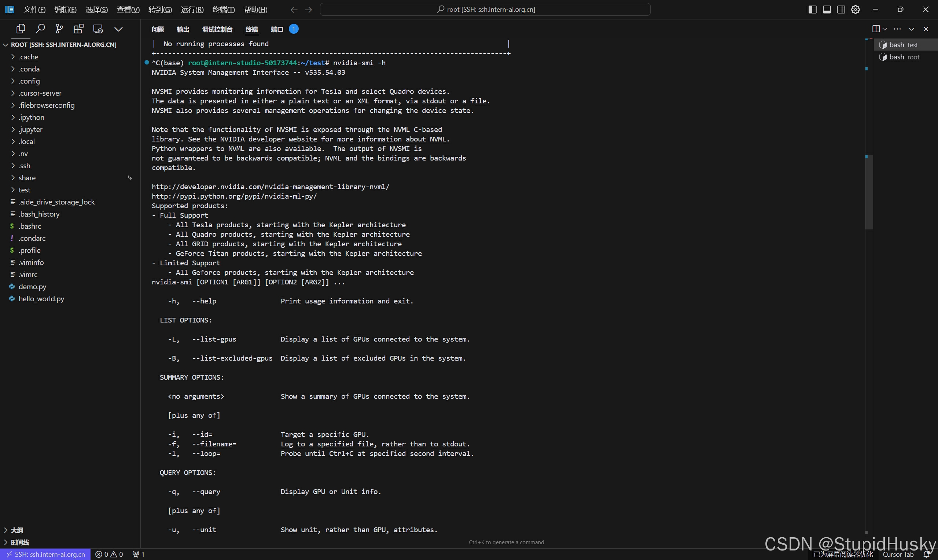Open the 终端(T) menu

pos(223,10)
